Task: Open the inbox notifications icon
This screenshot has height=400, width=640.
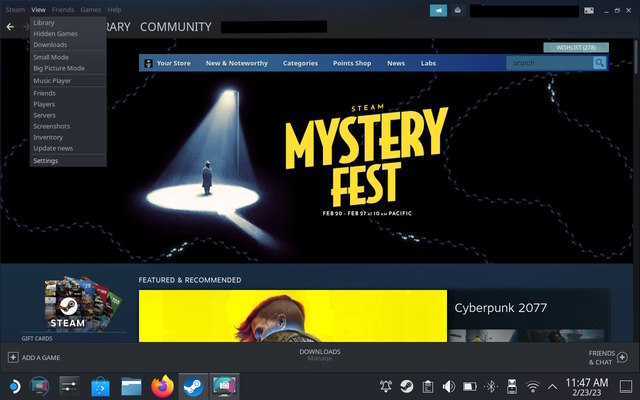Action: [x=458, y=11]
